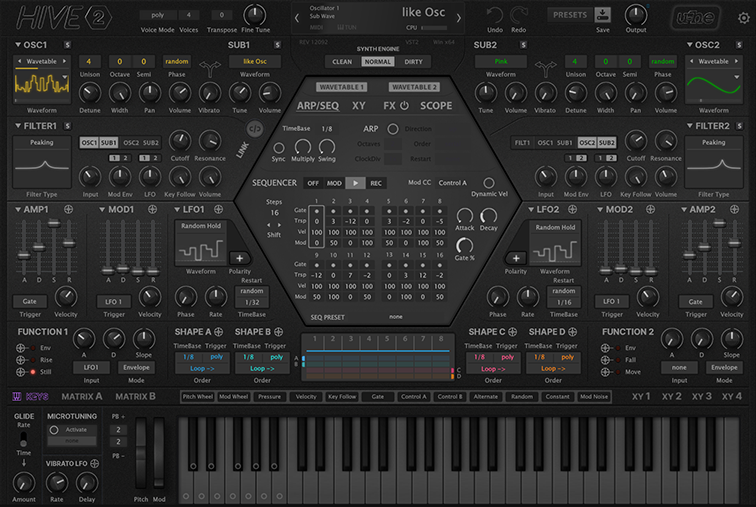
Task: Switch to the XY tab
Action: pos(359,106)
